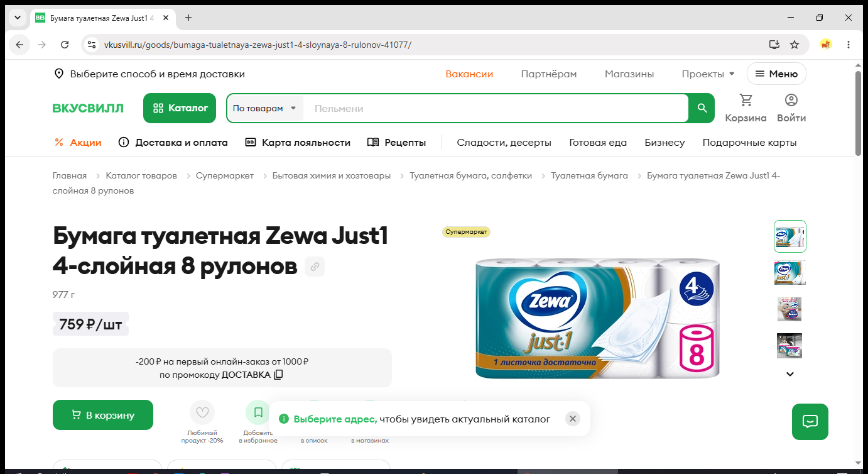868x474 pixels.
Task: Click the ВкусВилл logo
Action: pyautogui.click(x=88, y=108)
